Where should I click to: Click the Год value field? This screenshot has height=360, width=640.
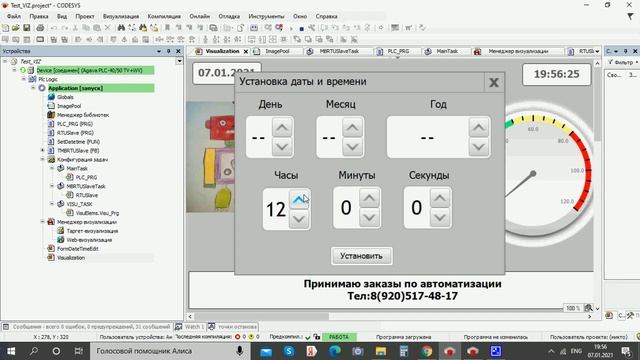pyautogui.click(x=427, y=138)
